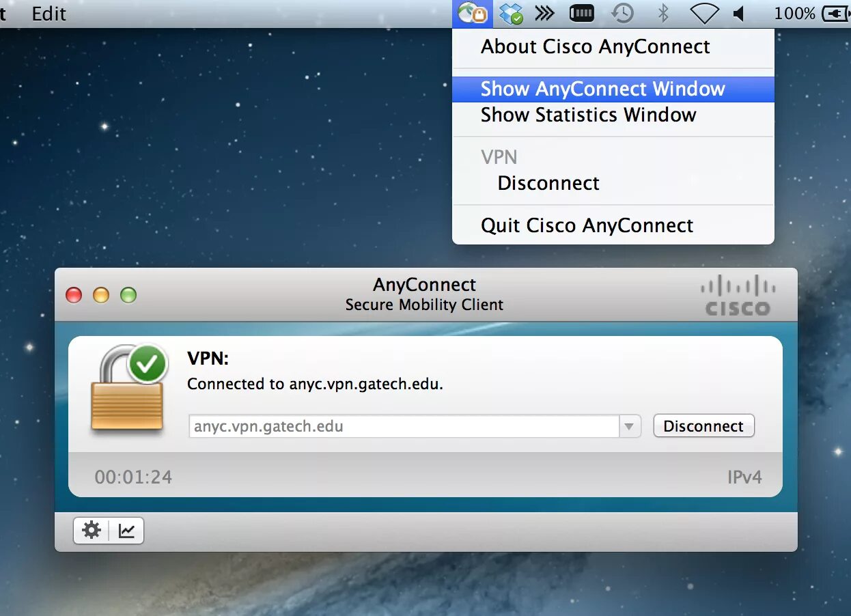The width and height of the screenshot is (851, 616).
Task: Click the memory chip menu bar icon
Action: pyautogui.click(x=582, y=13)
